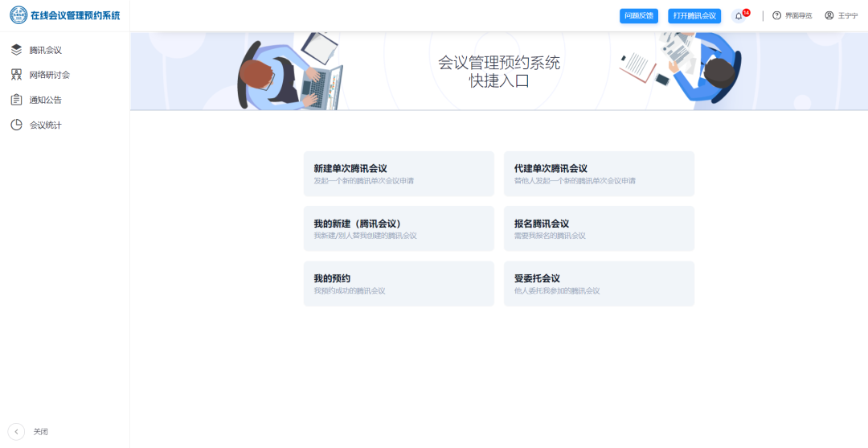Click the system logo emblem
The image size is (868, 448).
[x=18, y=15]
